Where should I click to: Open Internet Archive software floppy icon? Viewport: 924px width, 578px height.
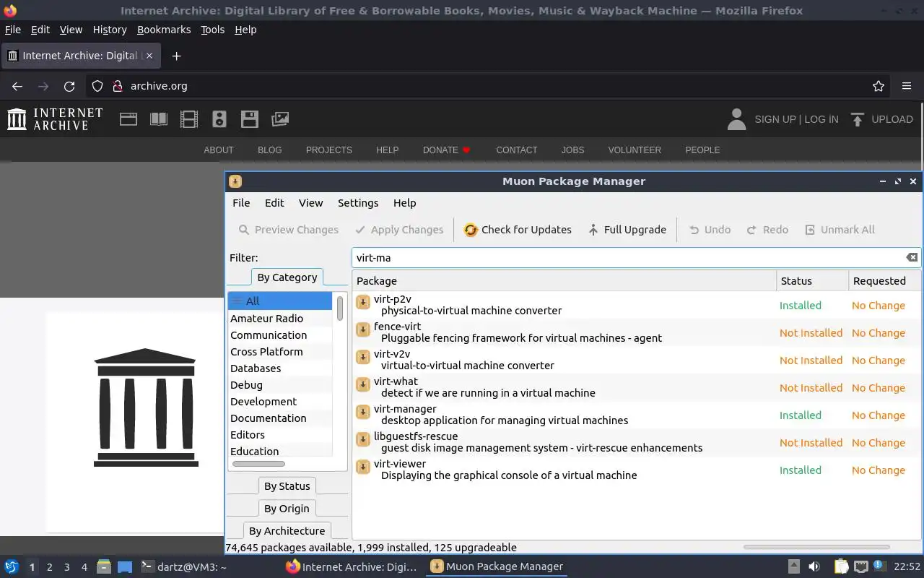[x=250, y=119]
